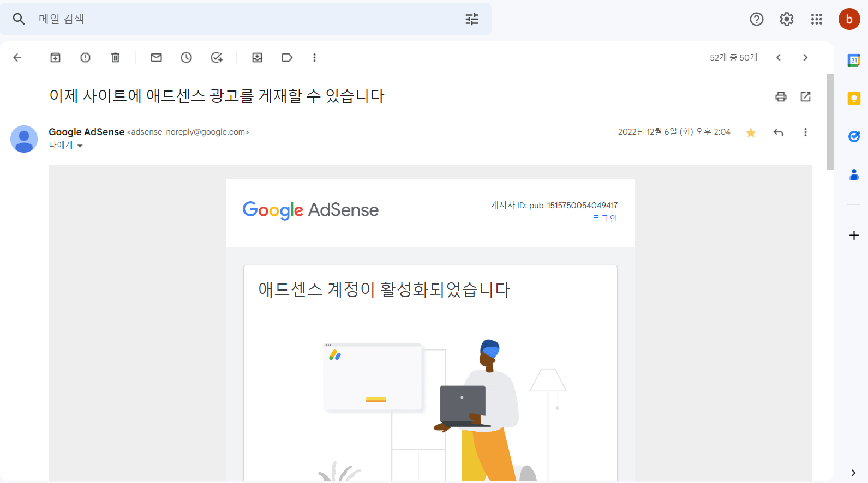Open the search options filter icon
This screenshot has height=483, width=868.
(472, 19)
